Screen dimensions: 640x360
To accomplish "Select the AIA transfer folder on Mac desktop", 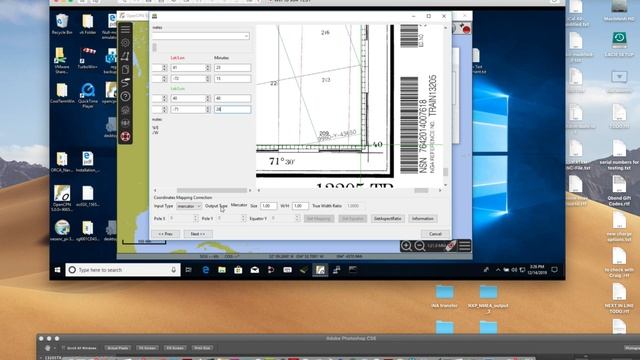I will [x=444, y=296].
